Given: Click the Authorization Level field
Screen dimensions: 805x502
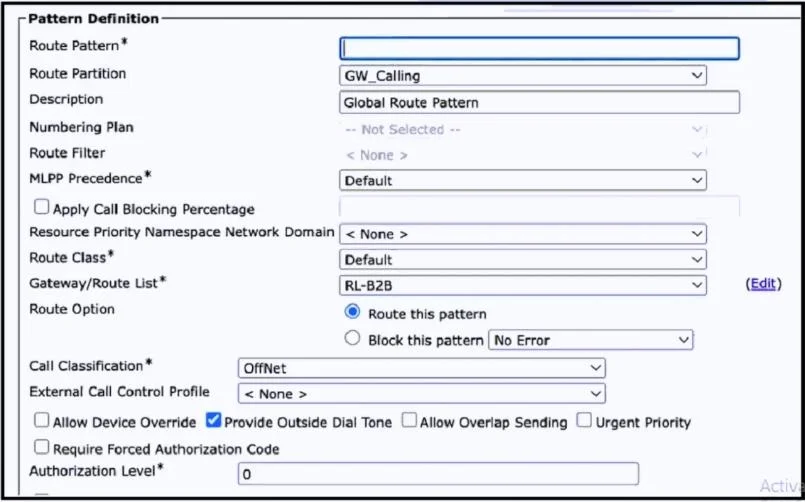Looking at the screenshot, I should point(438,474).
